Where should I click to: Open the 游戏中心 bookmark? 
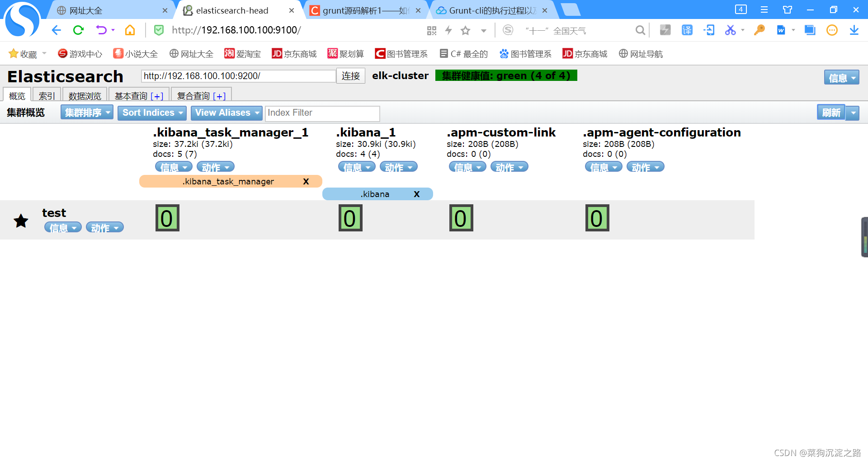click(80, 54)
